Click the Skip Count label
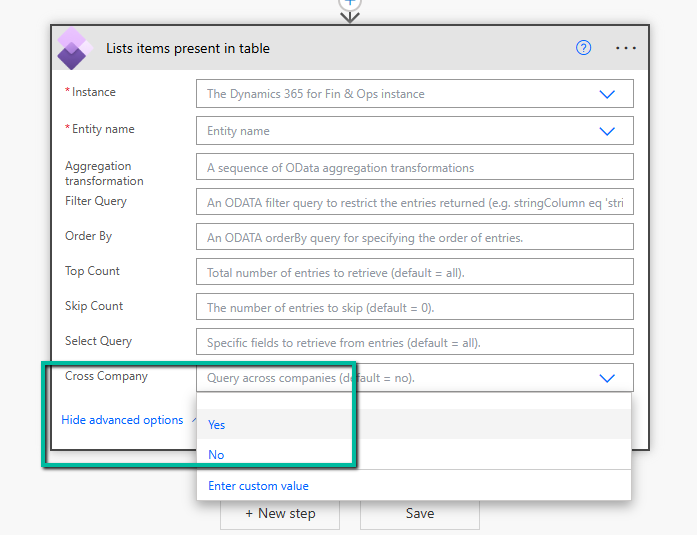This screenshot has height=535, width=697. (94, 306)
